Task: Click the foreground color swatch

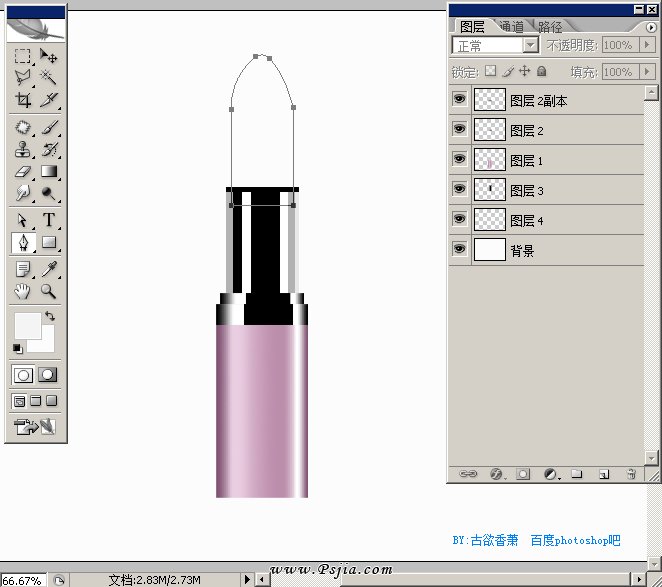Action: tap(28, 326)
